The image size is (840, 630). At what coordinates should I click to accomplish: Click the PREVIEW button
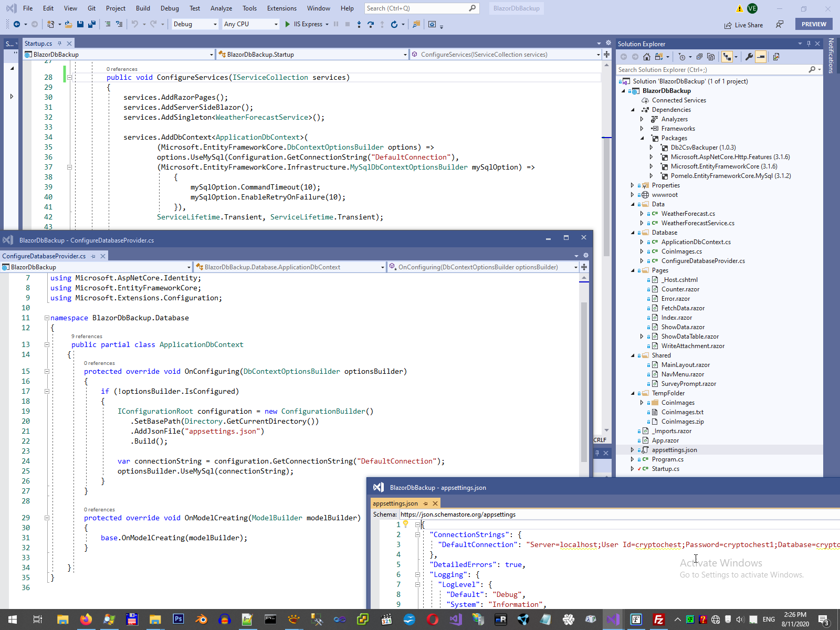pyautogui.click(x=814, y=24)
